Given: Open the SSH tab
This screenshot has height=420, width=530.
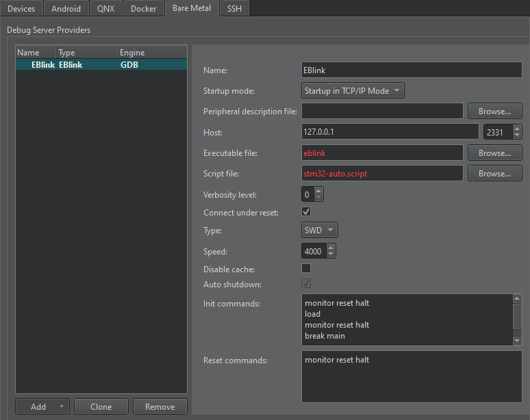Looking at the screenshot, I should point(234,9).
